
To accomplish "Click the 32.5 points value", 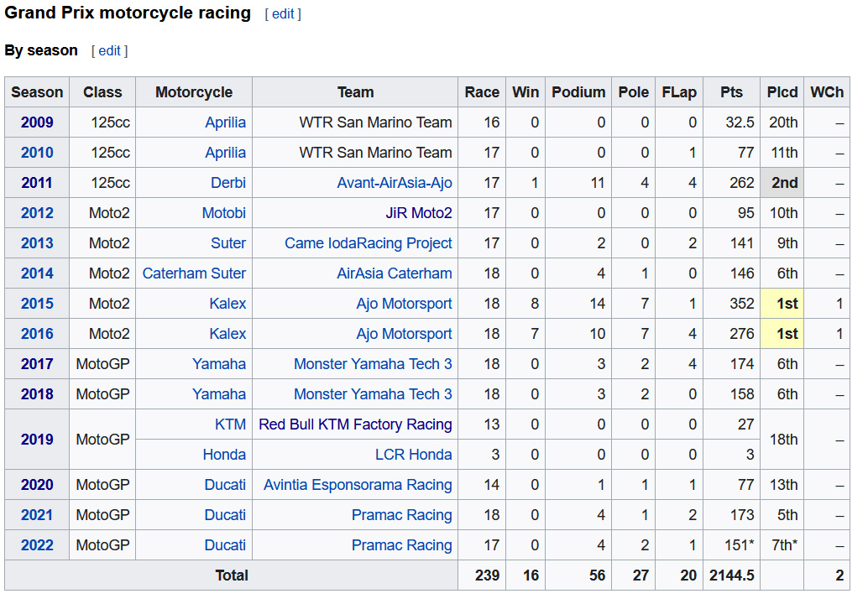I will (740, 122).
